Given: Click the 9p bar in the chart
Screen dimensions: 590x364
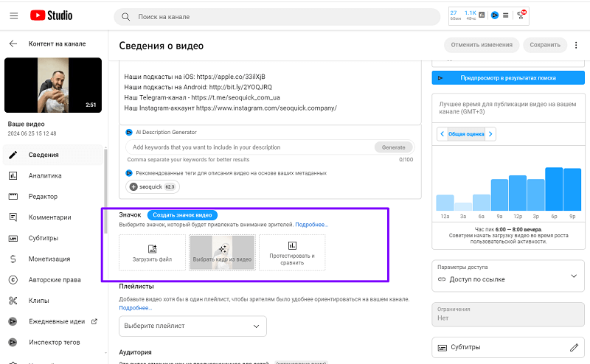Looking at the screenshot, I should [x=572, y=189].
